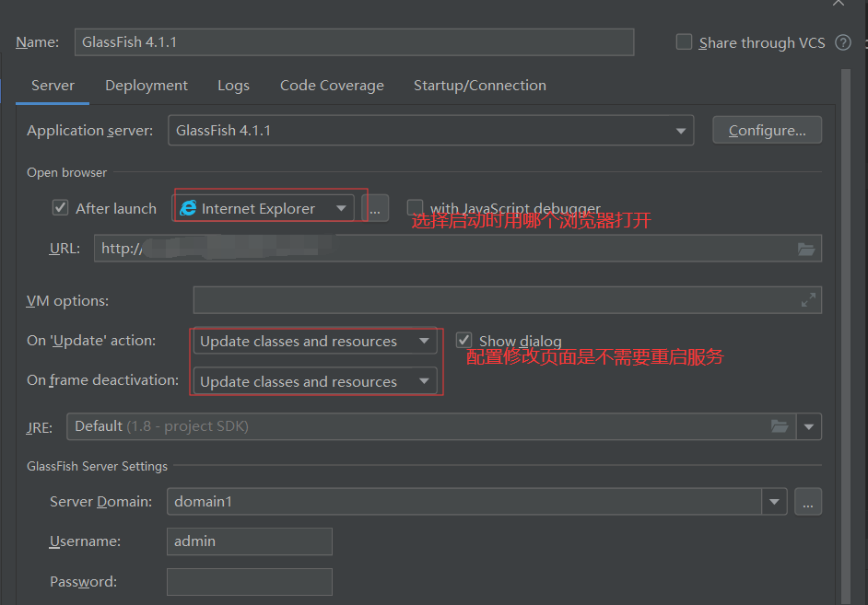
Task: Open the JRE dropdown arrow
Action: click(x=809, y=427)
